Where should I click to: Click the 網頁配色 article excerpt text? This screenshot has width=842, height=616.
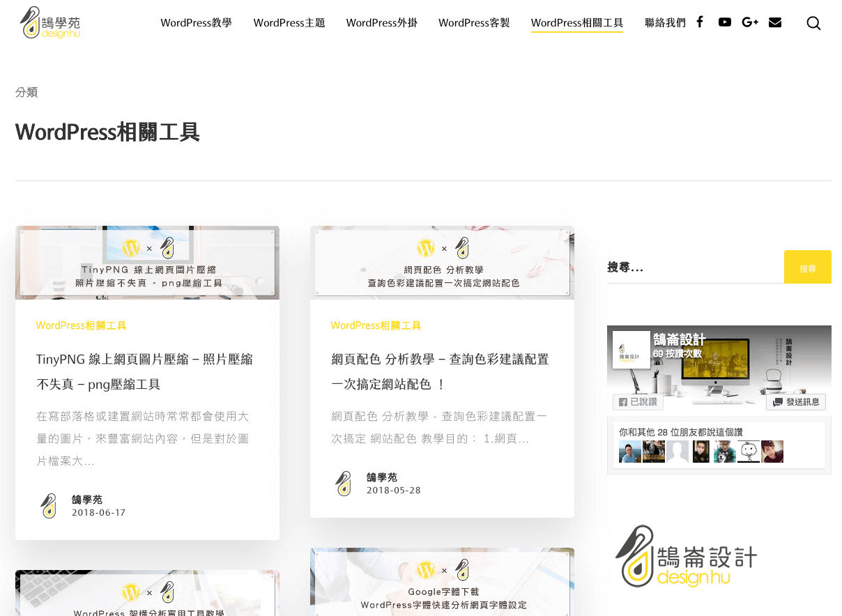[439, 427]
